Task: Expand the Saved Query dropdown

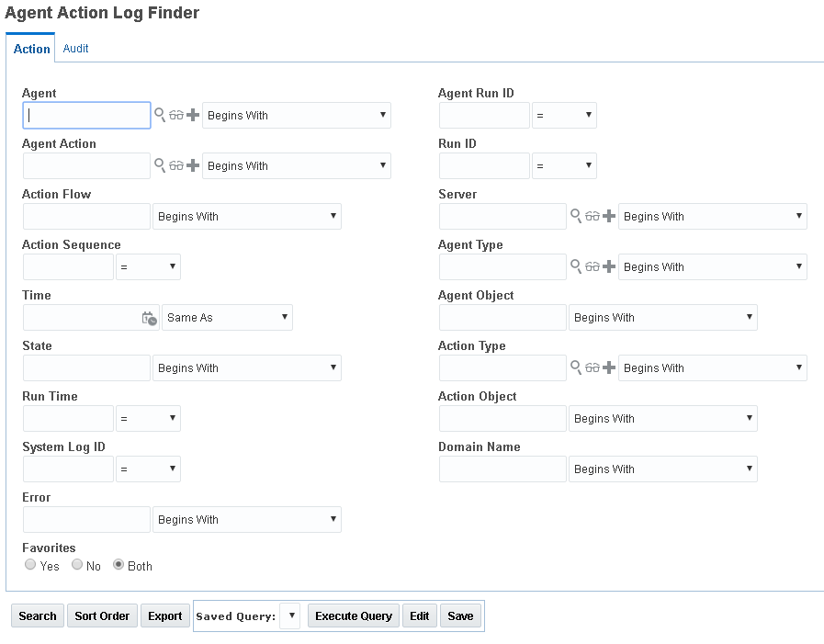Action: [x=290, y=616]
